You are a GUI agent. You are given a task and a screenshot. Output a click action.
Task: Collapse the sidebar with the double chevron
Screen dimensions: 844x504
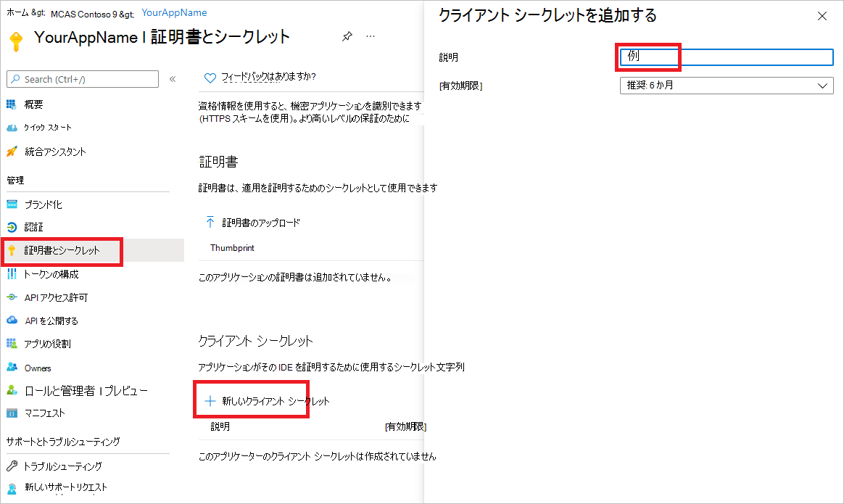[173, 79]
